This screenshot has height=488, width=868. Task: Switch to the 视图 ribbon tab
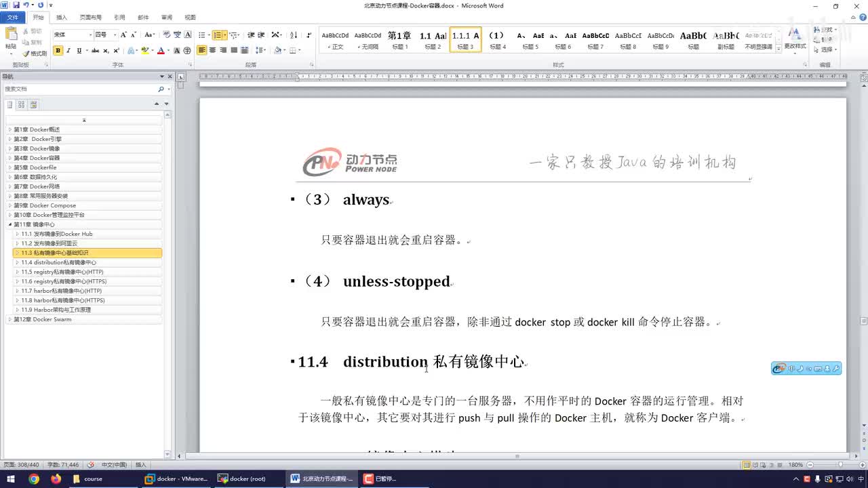pos(190,18)
